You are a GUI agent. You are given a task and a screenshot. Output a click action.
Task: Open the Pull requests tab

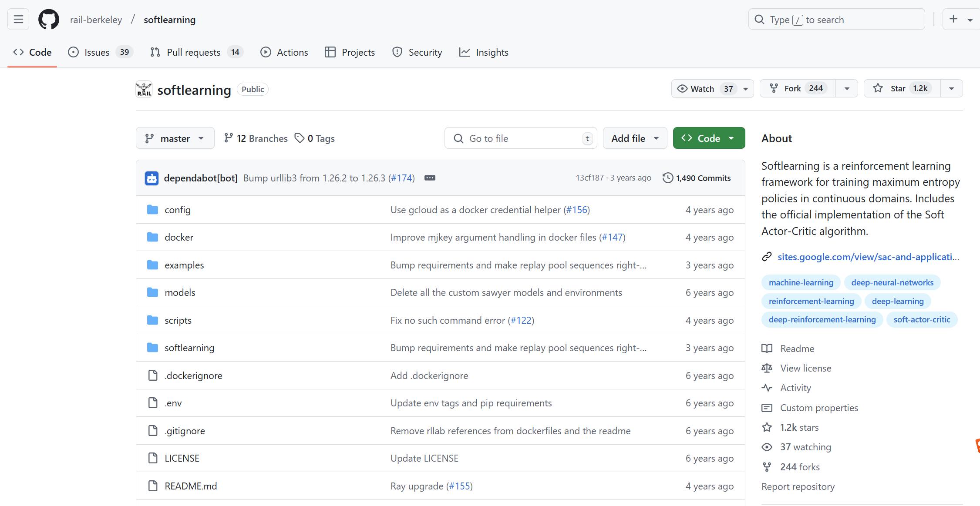pos(191,52)
